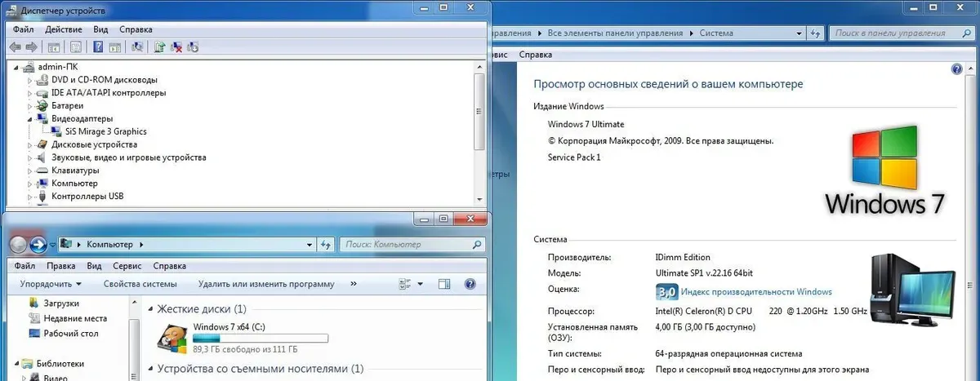The width and height of the screenshot is (980, 381).
Task: Open the Действие menu in Device Manager
Action: (63, 29)
